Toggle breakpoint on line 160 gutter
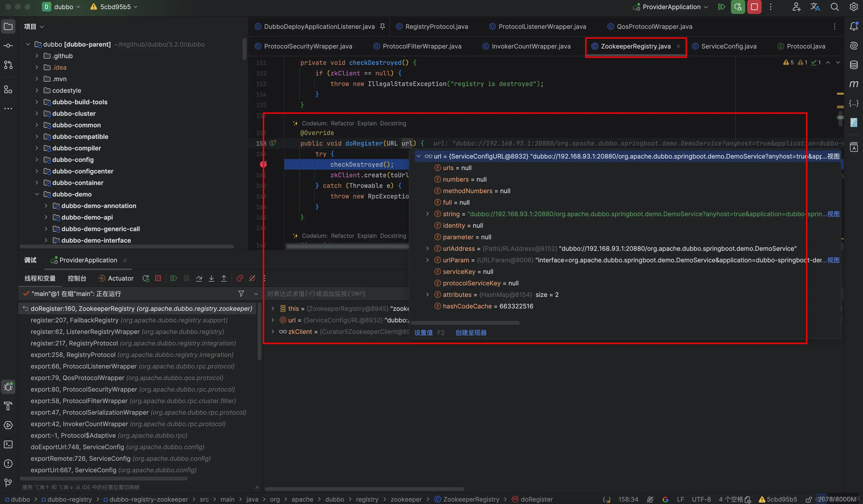 pyautogui.click(x=263, y=164)
